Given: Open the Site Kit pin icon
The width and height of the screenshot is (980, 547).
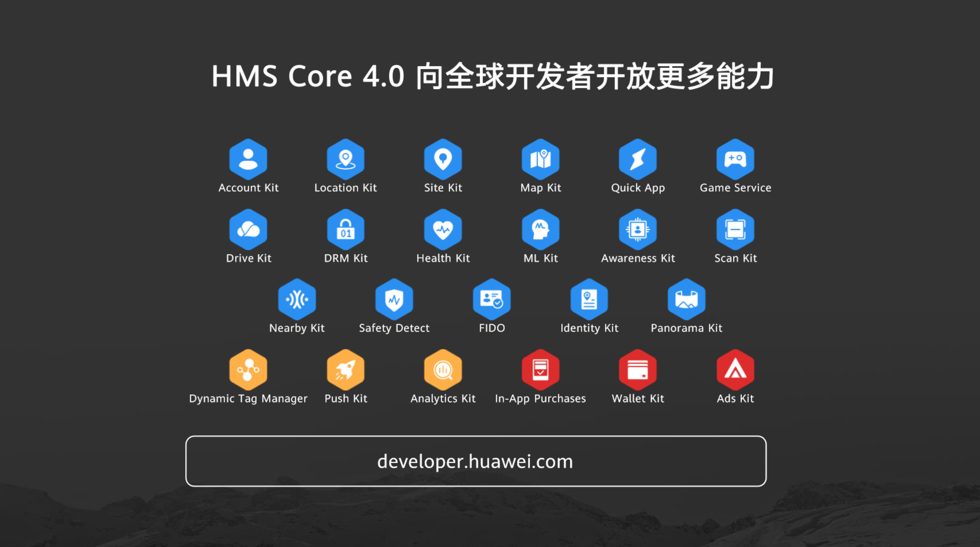Looking at the screenshot, I should pos(443,159).
